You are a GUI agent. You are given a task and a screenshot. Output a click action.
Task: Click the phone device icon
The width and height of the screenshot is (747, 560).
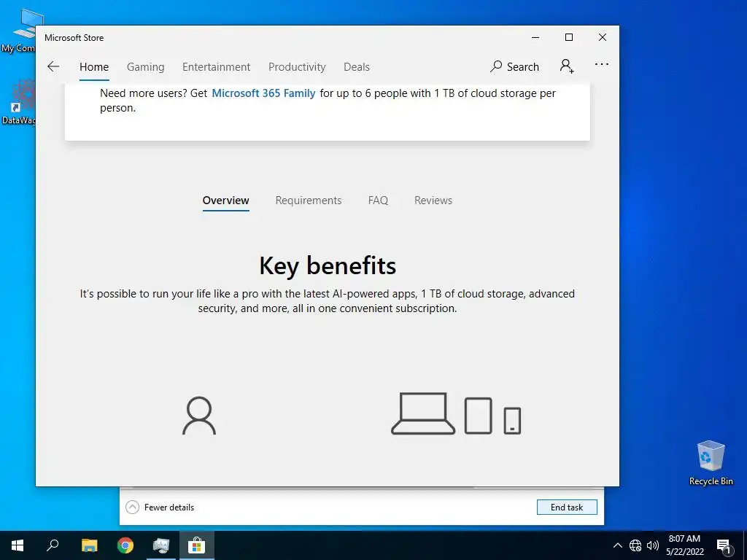click(x=512, y=421)
